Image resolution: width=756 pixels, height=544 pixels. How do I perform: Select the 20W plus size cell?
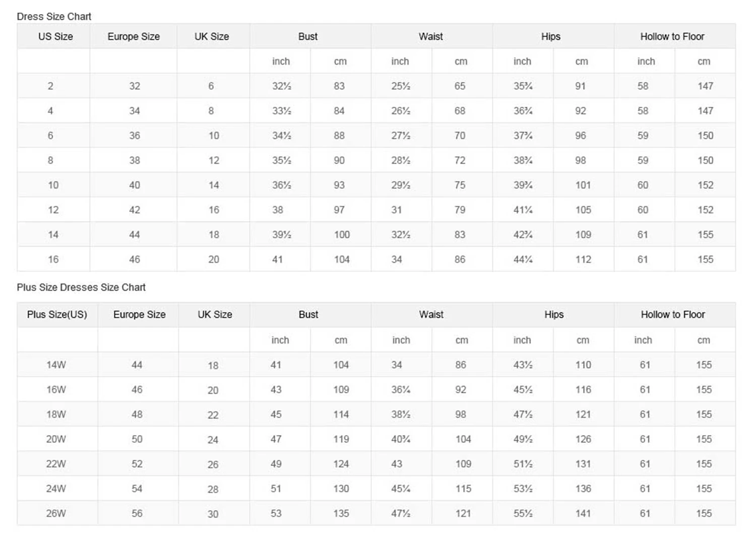56,439
